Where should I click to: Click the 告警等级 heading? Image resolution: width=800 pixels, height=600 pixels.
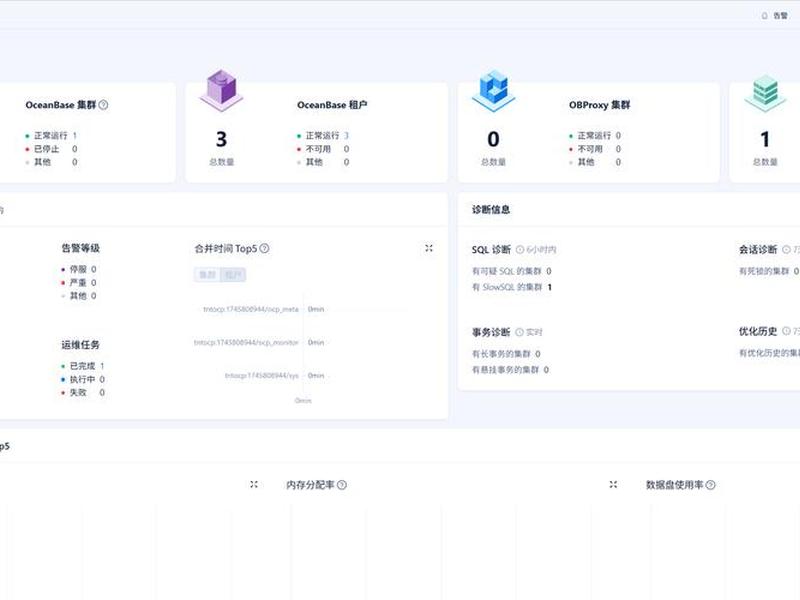pos(81,248)
